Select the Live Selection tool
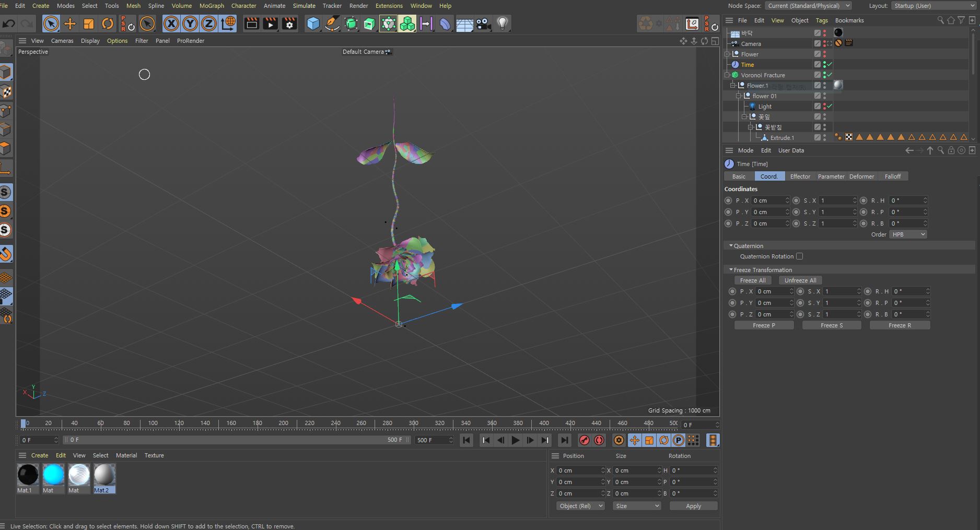Viewport: 980px width, 530px height. click(51, 23)
